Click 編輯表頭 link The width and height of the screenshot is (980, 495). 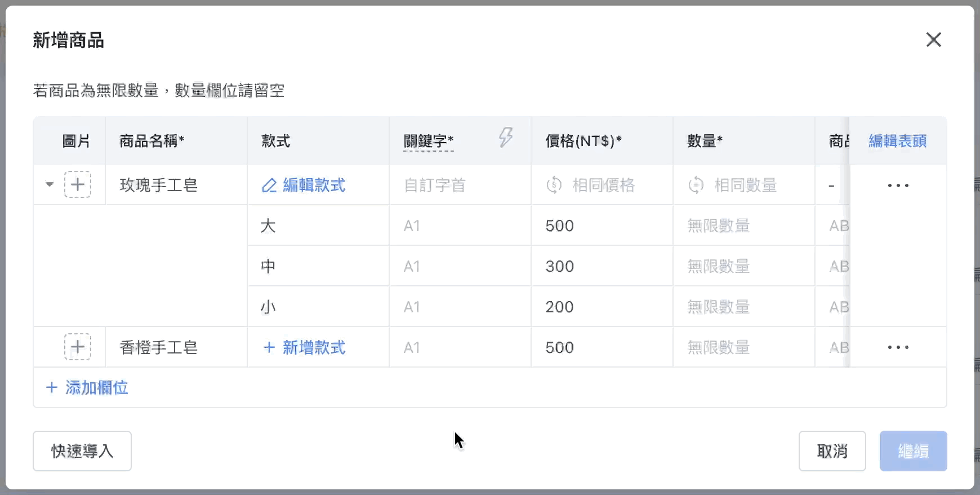(898, 141)
